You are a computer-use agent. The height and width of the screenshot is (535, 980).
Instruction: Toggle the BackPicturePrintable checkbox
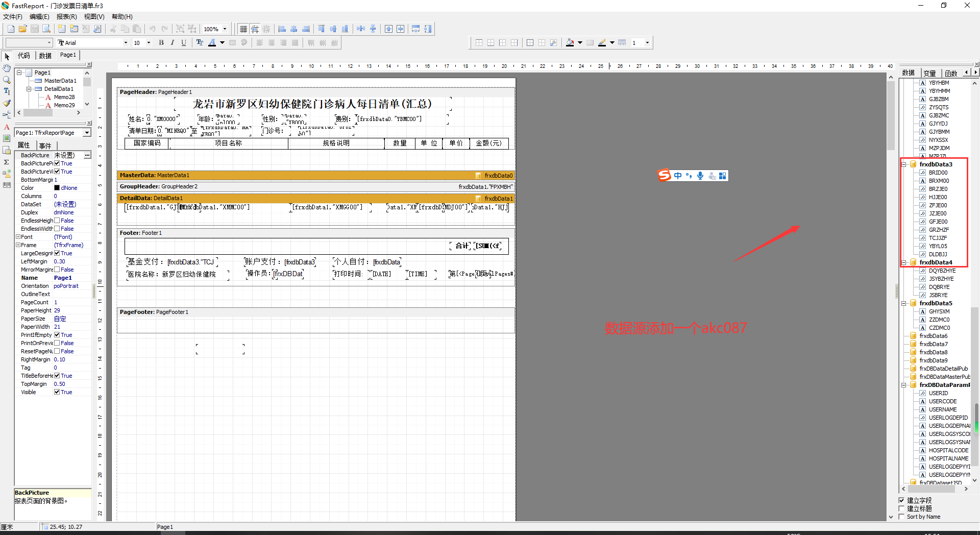click(x=57, y=163)
